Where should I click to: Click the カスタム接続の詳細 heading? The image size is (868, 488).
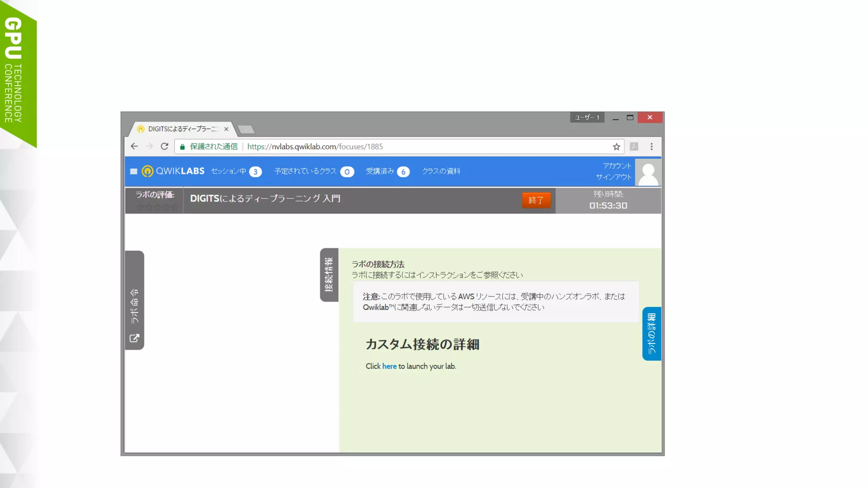[423, 344]
